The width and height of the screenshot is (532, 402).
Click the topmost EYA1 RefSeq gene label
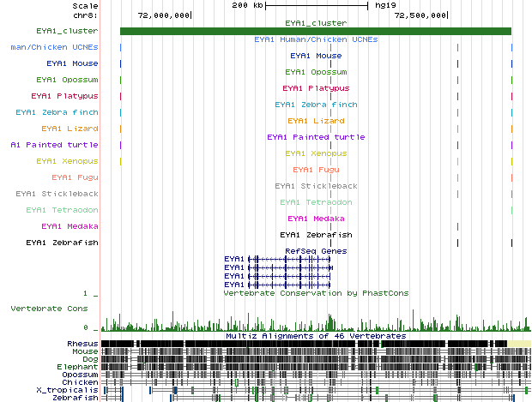[x=234, y=259]
